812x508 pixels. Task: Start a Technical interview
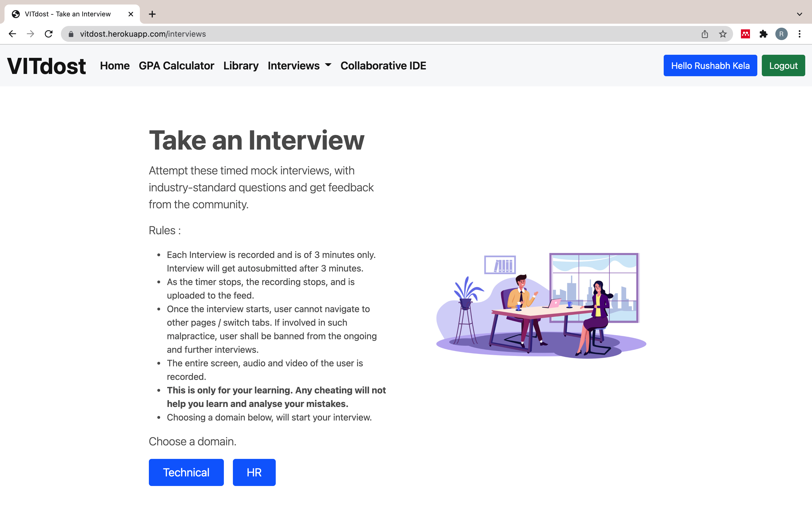[186, 472]
